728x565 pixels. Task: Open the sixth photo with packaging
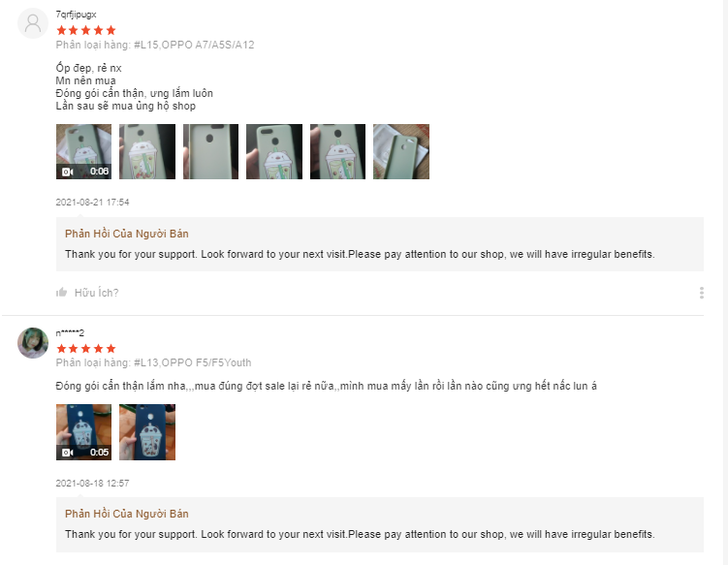click(x=401, y=151)
